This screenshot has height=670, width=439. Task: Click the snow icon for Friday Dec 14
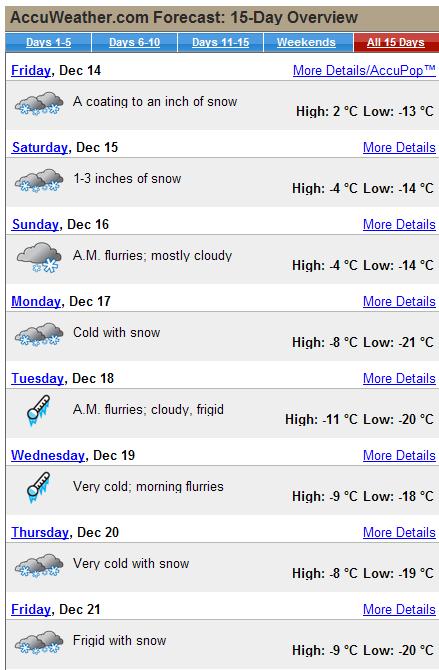(x=39, y=104)
